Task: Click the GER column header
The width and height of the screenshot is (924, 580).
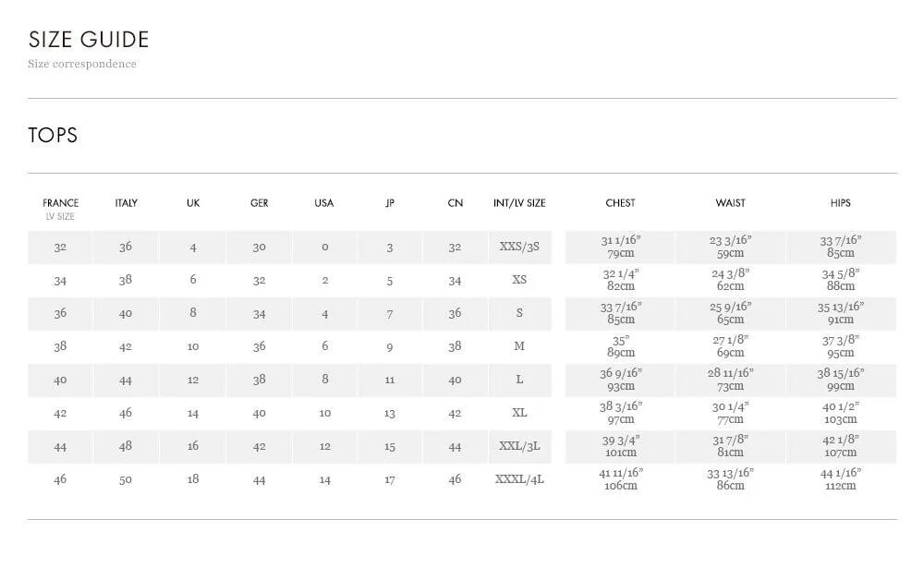Action: point(260,203)
